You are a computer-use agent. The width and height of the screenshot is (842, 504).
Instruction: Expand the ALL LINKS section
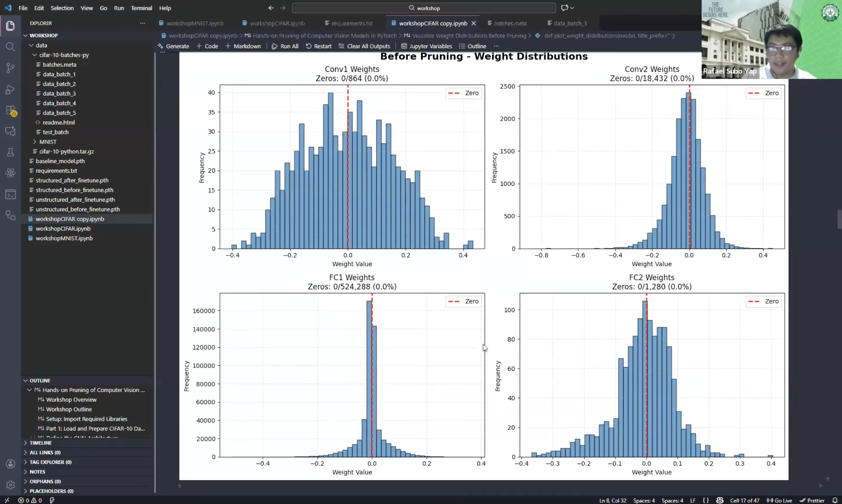25,452
